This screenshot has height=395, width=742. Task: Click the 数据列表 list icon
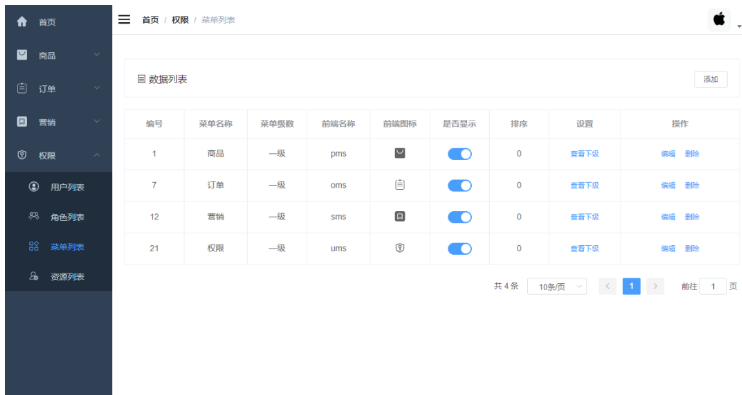pyautogui.click(x=141, y=79)
